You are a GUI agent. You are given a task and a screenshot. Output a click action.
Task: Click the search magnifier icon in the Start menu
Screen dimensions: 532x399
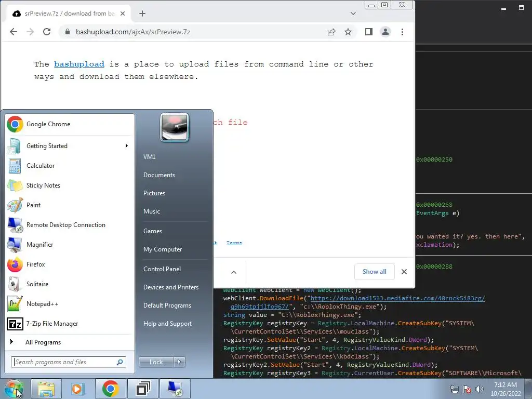120,362
